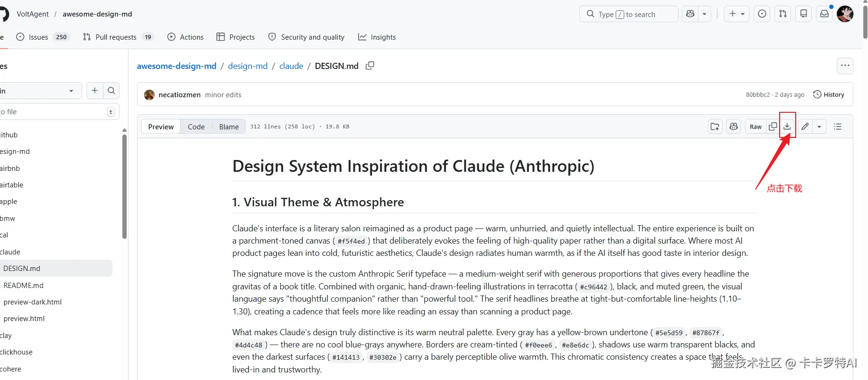This screenshot has height=380, width=868.
Task: Open the Security and quality tab
Action: [x=306, y=37]
